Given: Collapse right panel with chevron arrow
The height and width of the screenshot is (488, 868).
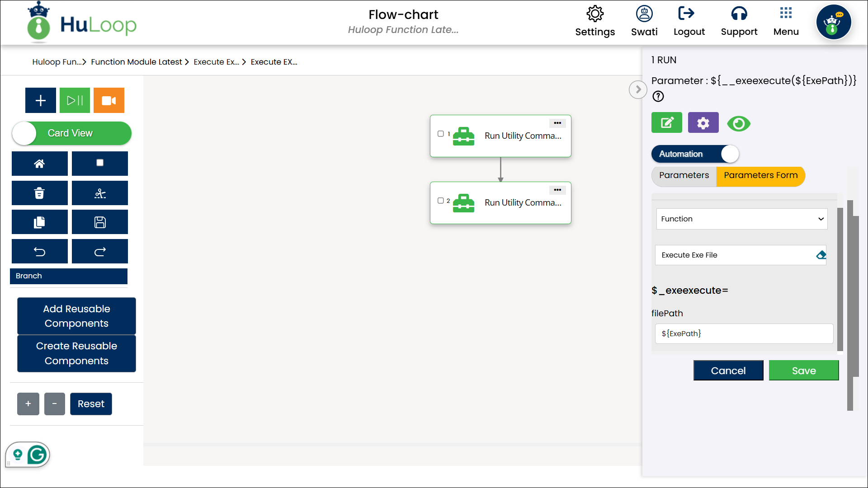Looking at the screenshot, I should click(638, 89).
